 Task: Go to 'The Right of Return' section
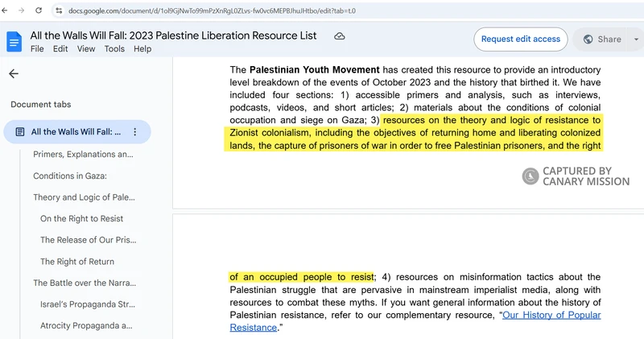point(77,262)
